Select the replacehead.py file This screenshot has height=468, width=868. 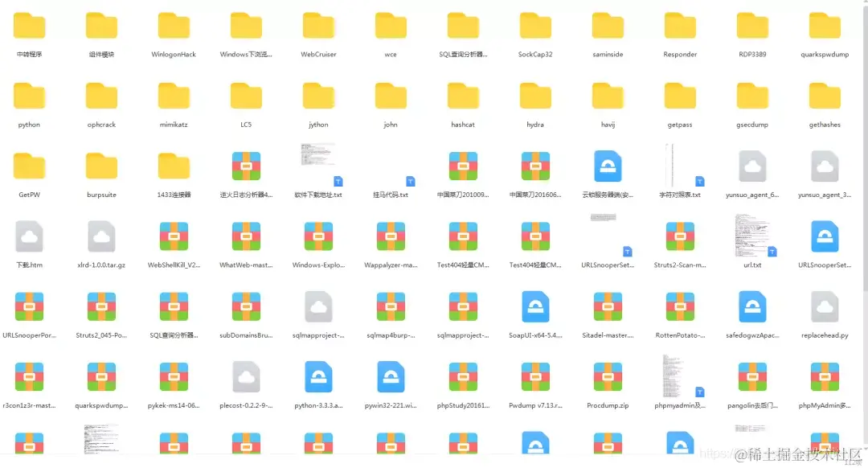(x=825, y=307)
